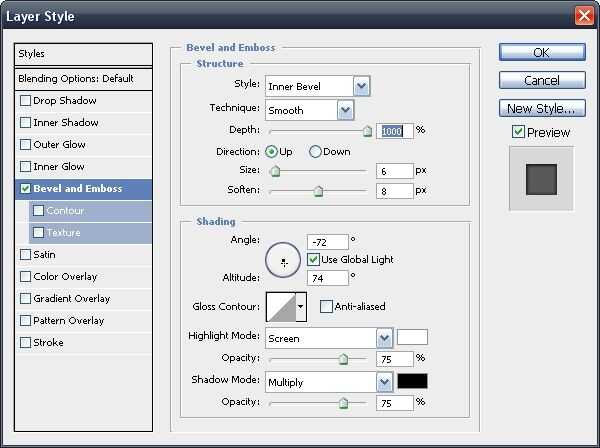Image resolution: width=600 pixels, height=448 pixels.
Task: Enable the Texture sub-option checkbox
Action: point(38,233)
